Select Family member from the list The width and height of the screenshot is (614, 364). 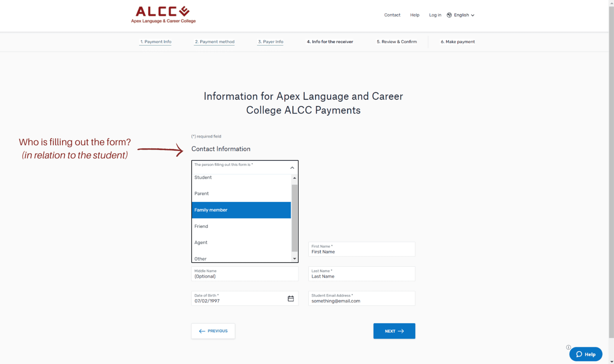(x=241, y=210)
